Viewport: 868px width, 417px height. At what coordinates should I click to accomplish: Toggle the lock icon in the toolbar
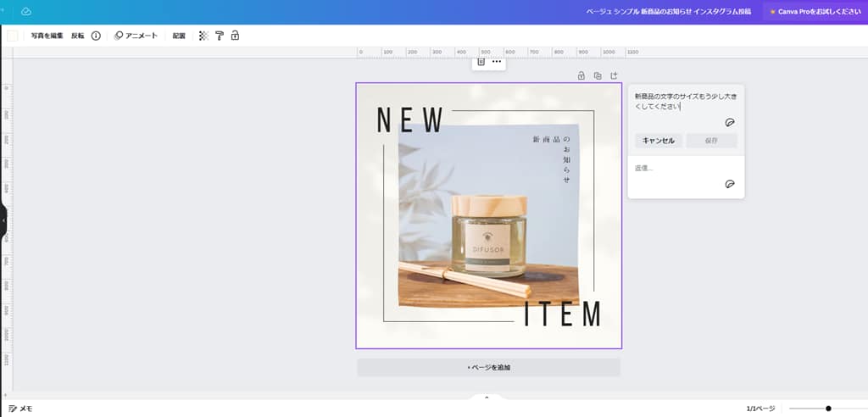235,36
